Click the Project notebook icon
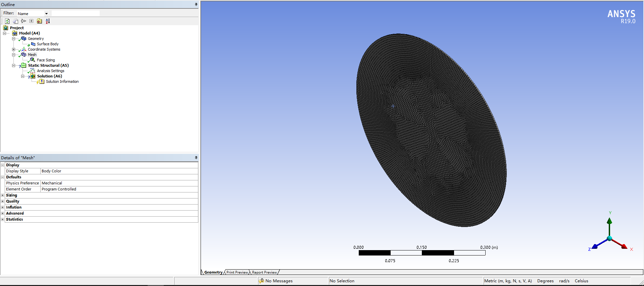 (6, 28)
